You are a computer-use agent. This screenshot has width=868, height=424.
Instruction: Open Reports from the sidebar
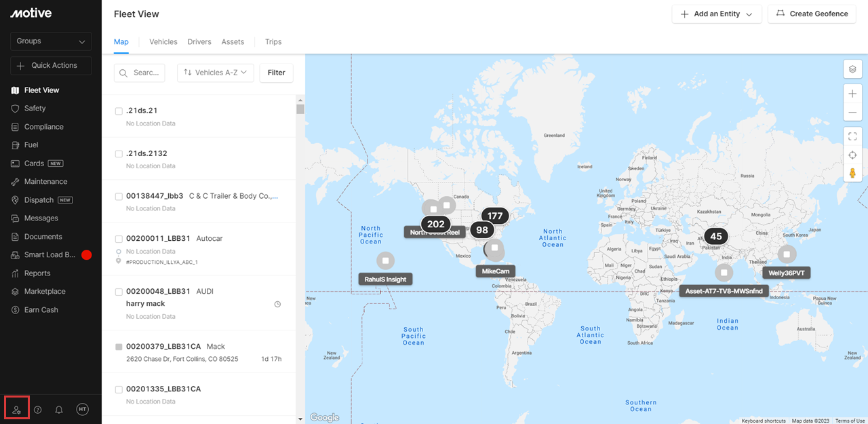pyautogui.click(x=37, y=273)
